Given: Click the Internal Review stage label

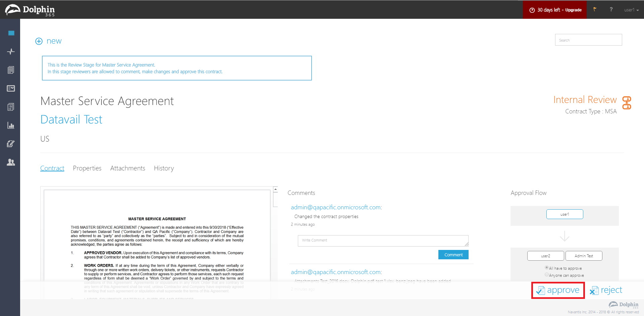Looking at the screenshot, I should pos(585,100).
